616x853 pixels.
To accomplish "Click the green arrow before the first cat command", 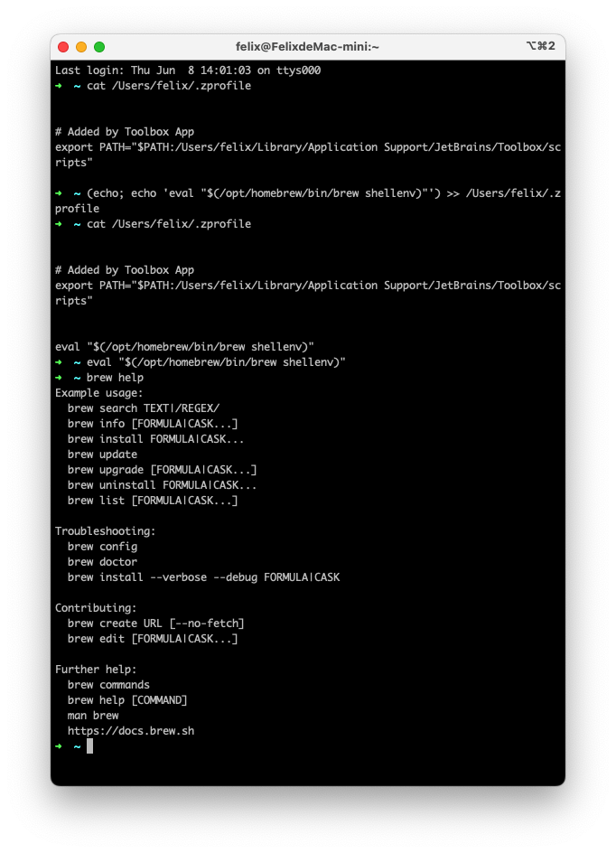I will click(x=59, y=86).
